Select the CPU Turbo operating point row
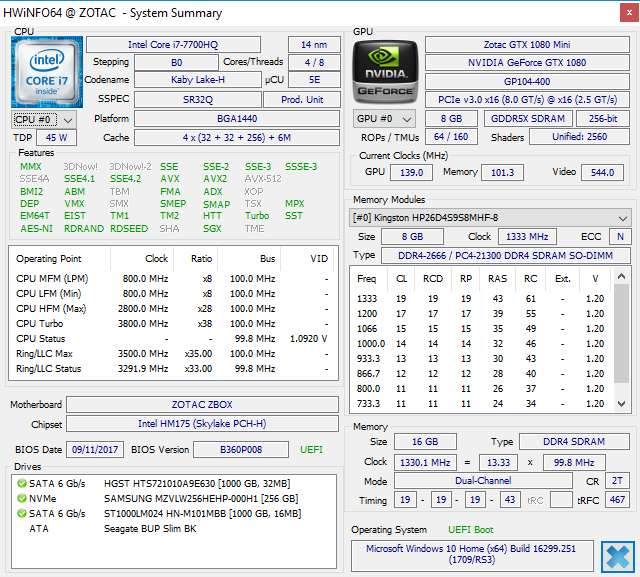 pyautogui.click(x=173, y=324)
